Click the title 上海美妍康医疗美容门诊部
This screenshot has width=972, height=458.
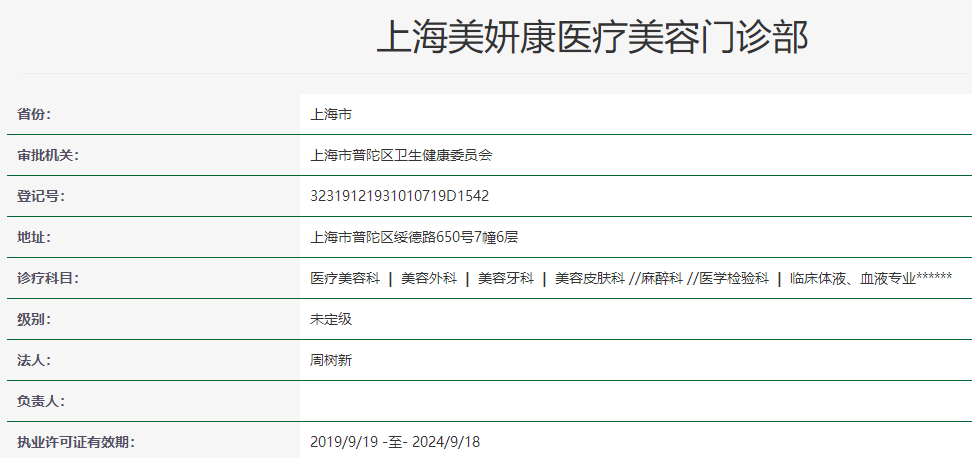pyautogui.click(x=592, y=37)
